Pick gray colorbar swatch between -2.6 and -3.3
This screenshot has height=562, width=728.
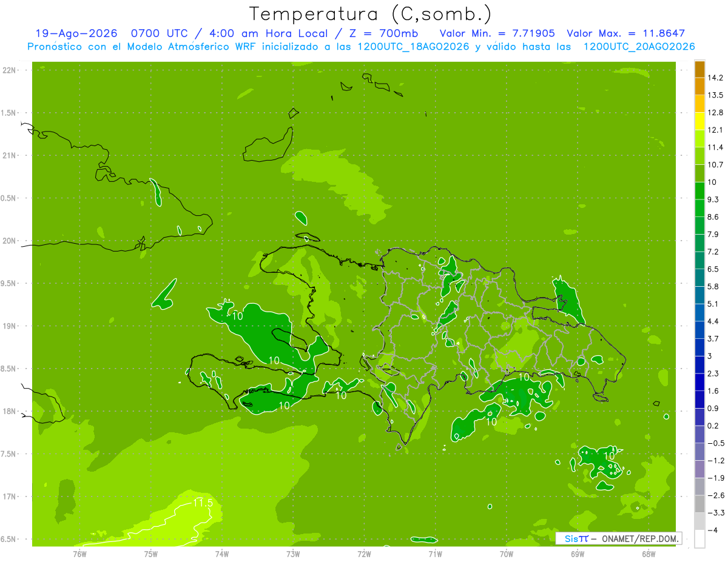(699, 504)
